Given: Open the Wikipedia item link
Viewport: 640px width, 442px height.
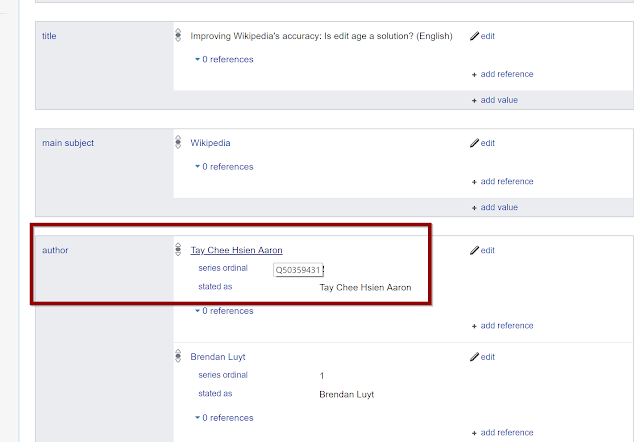Looking at the screenshot, I should pos(210,143).
